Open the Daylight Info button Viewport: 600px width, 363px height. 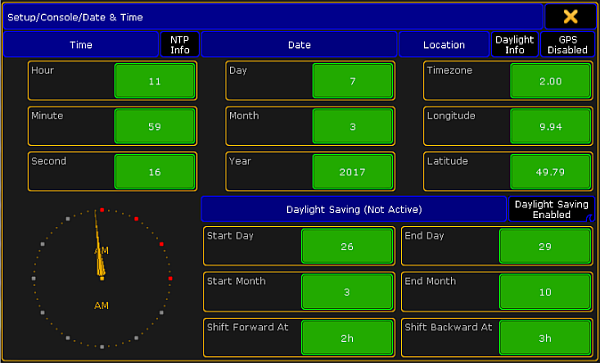[x=515, y=45]
